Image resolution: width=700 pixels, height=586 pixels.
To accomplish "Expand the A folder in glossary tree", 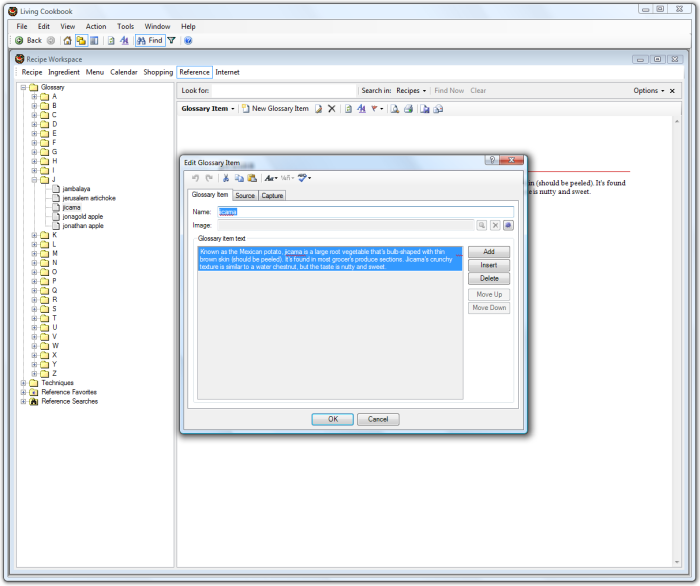I will [x=34, y=96].
